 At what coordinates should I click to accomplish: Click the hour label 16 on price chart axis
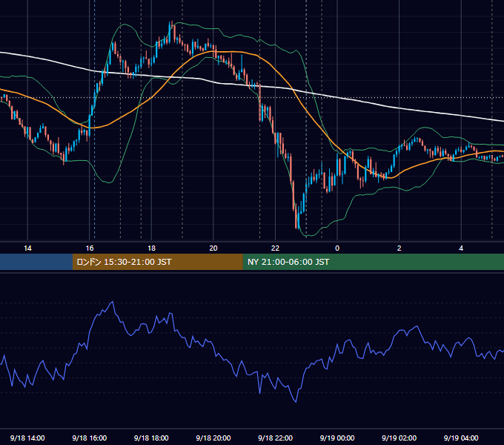coord(90,248)
